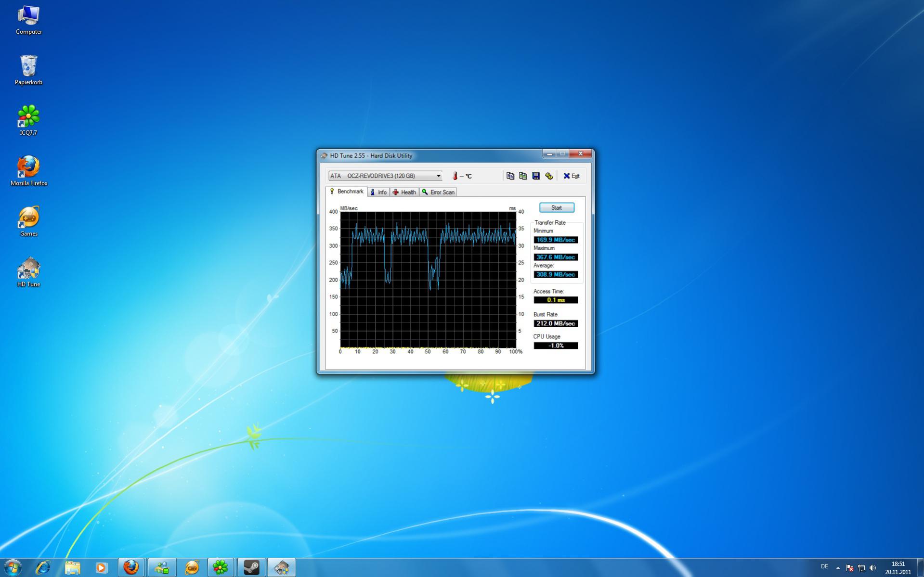The width and height of the screenshot is (924, 577).
Task: Copy screenshot to clipboard via green pages icon
Action: tap(523, 176)
